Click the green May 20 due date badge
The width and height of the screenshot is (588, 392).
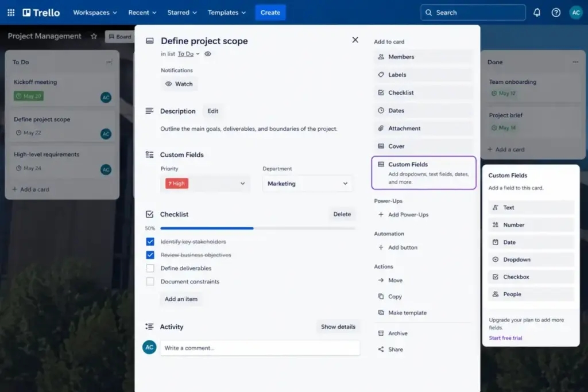tap(29, 96)
